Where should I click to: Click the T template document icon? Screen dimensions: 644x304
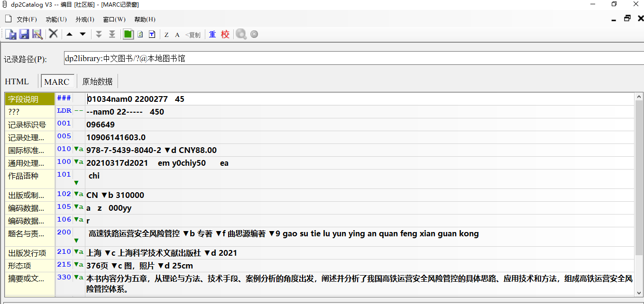(x=152, y=34)
